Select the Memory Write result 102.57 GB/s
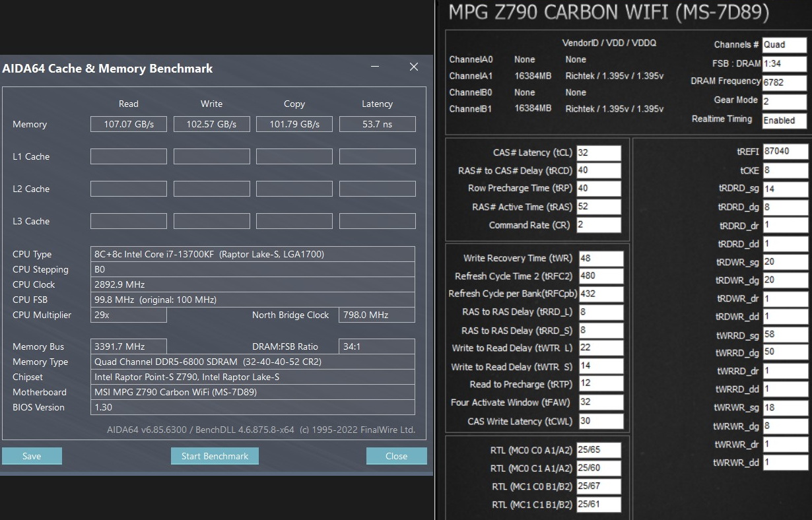The height and width of the screenshot is (520, 812). (211, 124)
